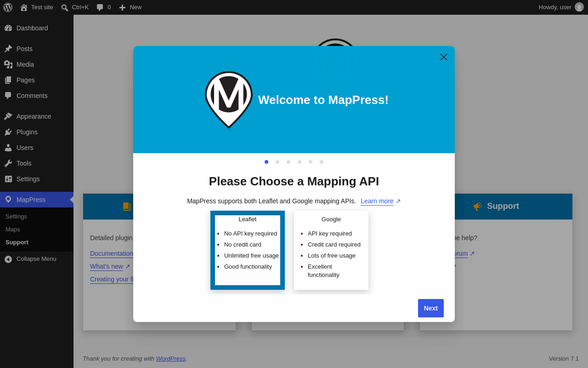Click the Settings sliders icon
Image resolution: width=588 pixels, height=368 pixels.
pos(8,179)
